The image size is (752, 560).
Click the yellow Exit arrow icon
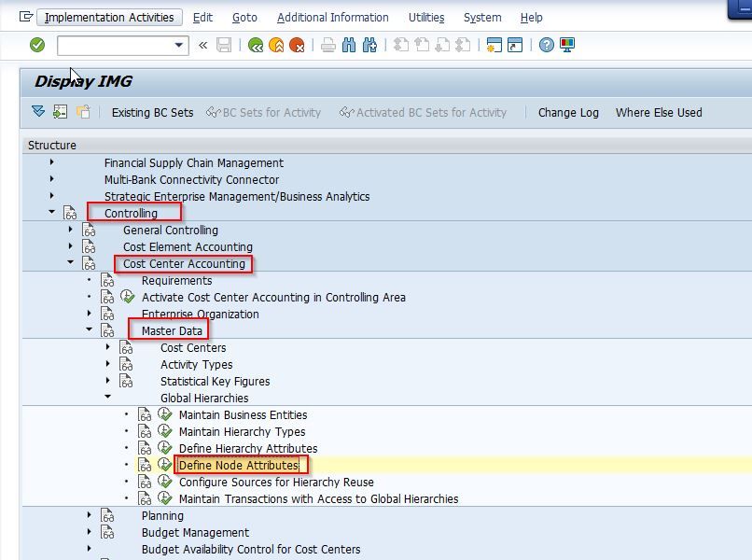(x=276, y=45)
